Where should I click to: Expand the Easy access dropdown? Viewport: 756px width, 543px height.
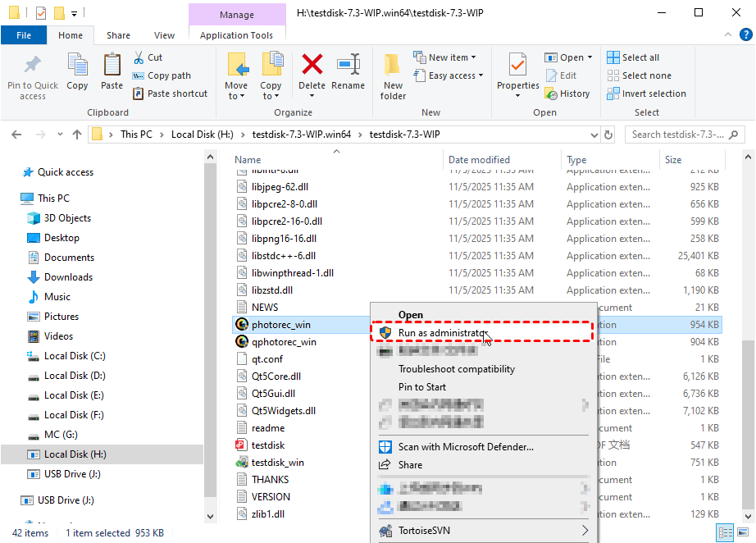click(x=455, y=75)
